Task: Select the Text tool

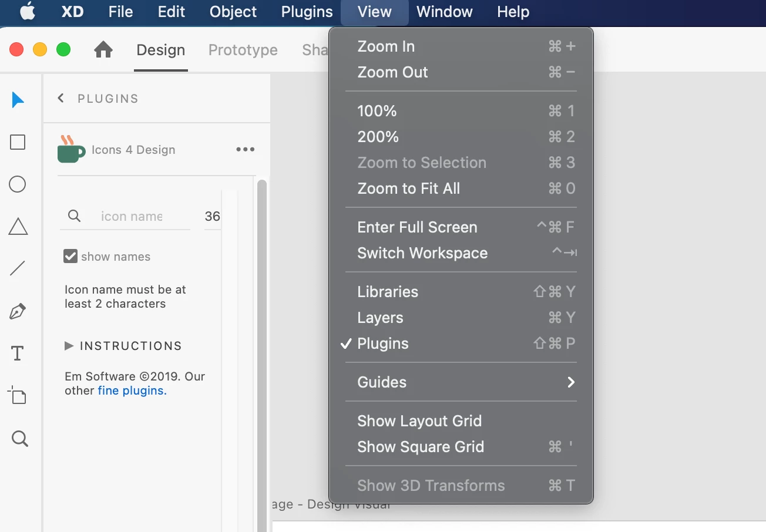Action: tap(18, 353)
